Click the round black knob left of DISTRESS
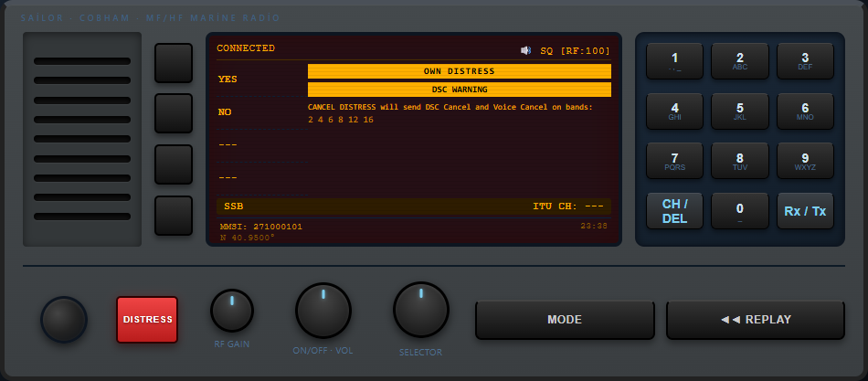This screenshot has height=381, width=868. pos(64,320)
